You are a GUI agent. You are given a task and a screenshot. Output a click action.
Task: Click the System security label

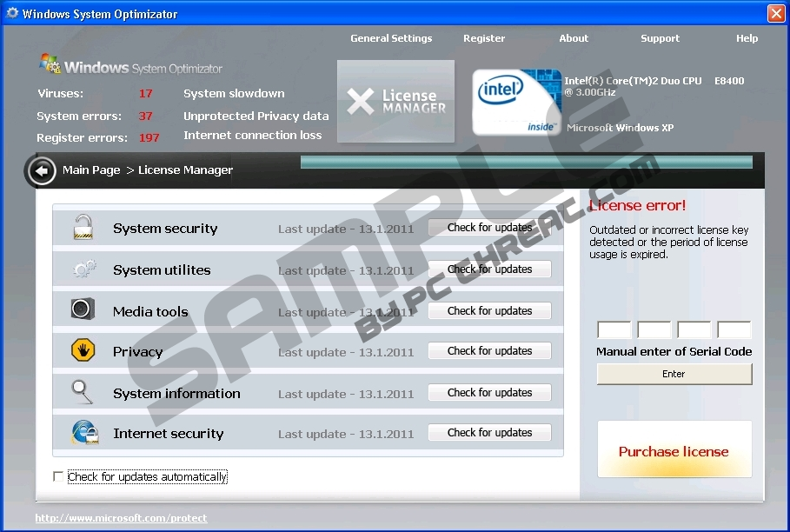[165, 229]
